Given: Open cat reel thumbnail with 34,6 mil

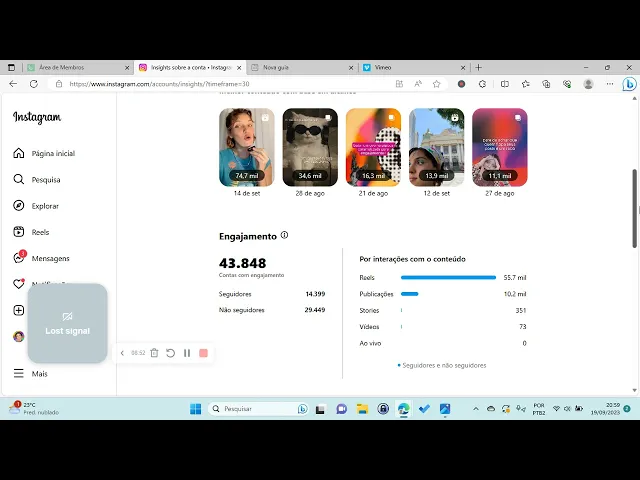Looking at the screenshot, I should pyautogui.click(x=310, y=147).
